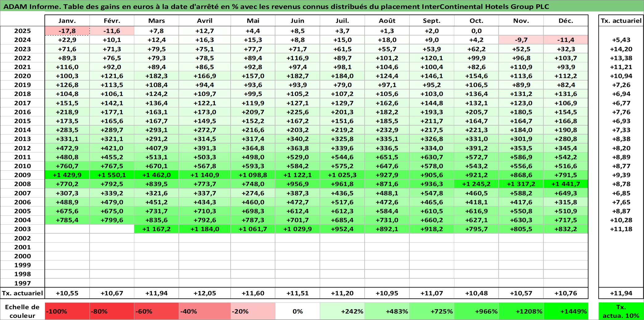Select the 0,0 cell for October 2025

(476, 31)
